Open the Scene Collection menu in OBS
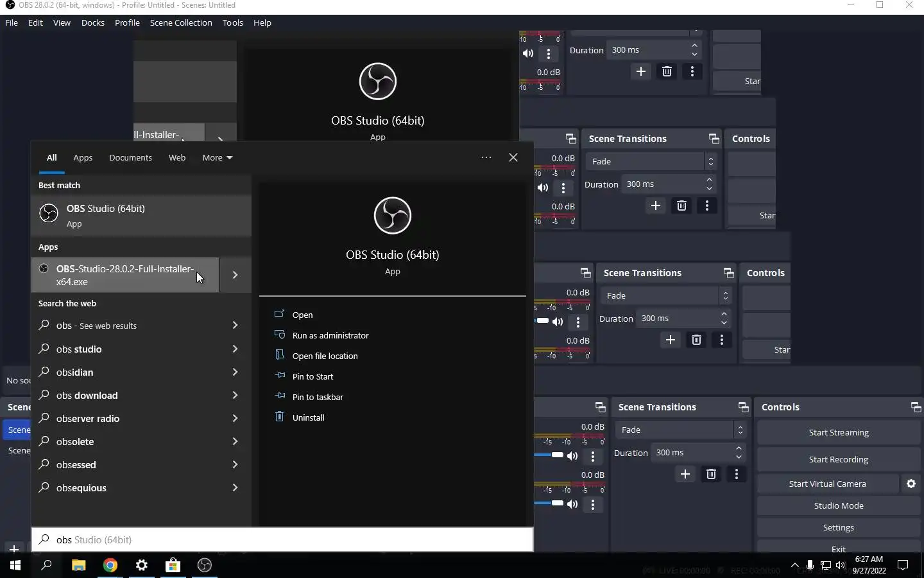 click(181, 22)
